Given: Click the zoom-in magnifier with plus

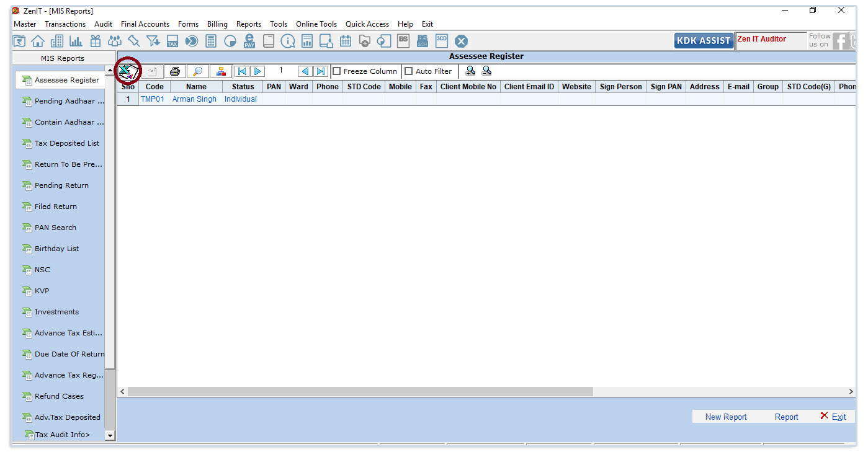Looking at the screenshot, I should point(470,71).
